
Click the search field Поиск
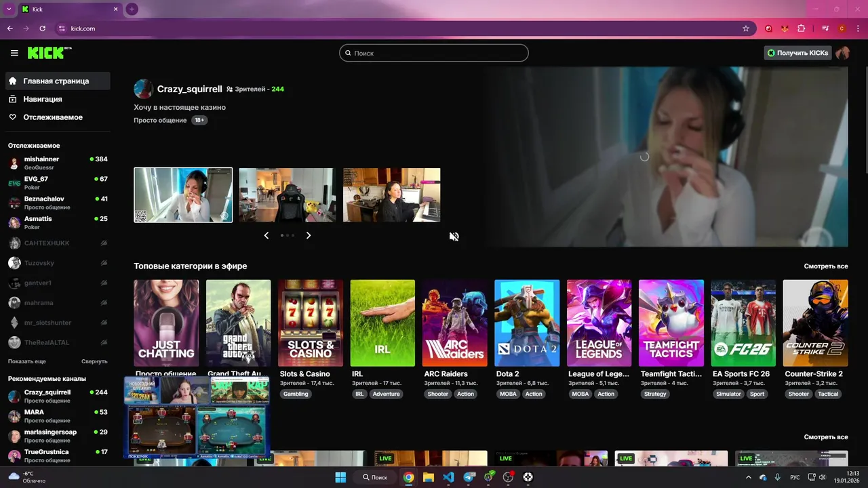point(433,53)
